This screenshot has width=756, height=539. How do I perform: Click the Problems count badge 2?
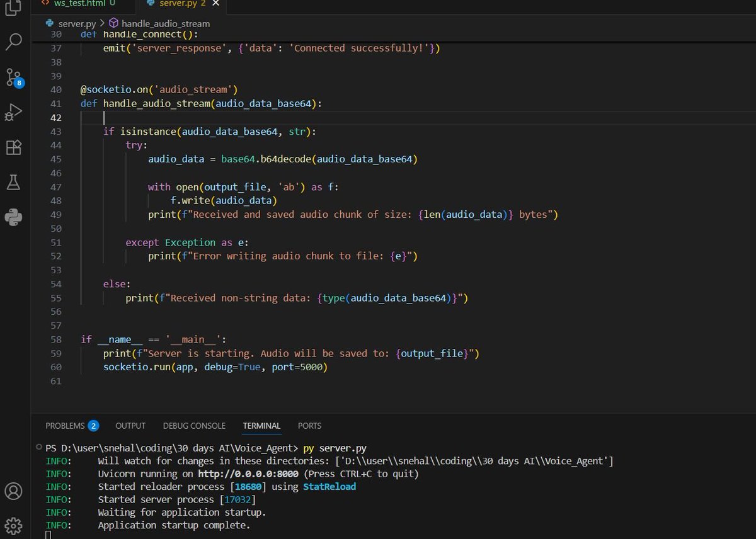point(93,426)
